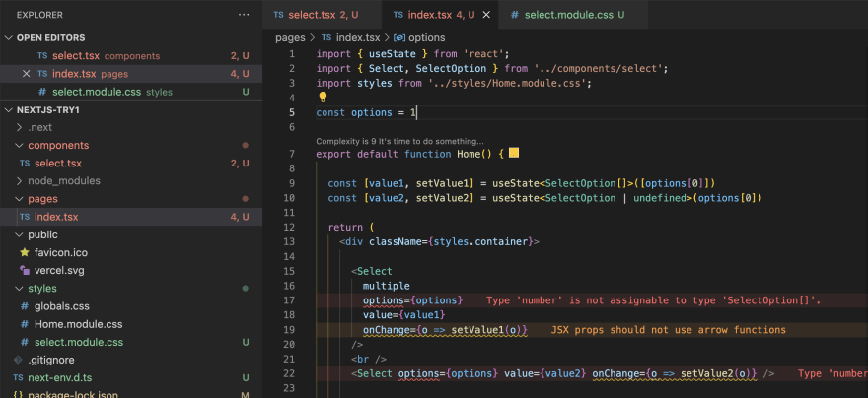The height and width of the screenshot is (398, 868).
Task: Click line number 17 in the gutter
Action: (289, 300)
